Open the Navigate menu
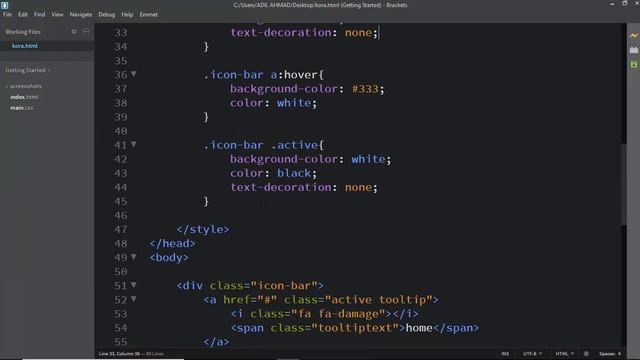 coord(81,14)
